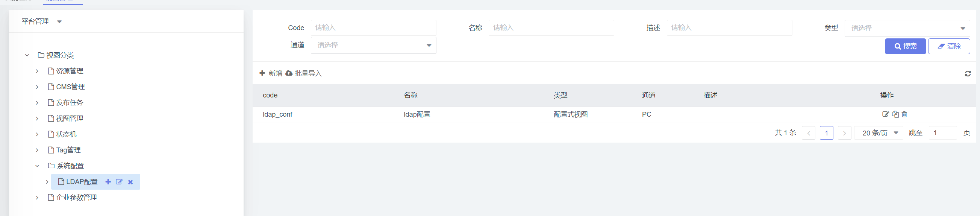Click the 搜索 search button
Image resolution: width=980 pixels, height=216 pixels.
(x=905, y=47)
